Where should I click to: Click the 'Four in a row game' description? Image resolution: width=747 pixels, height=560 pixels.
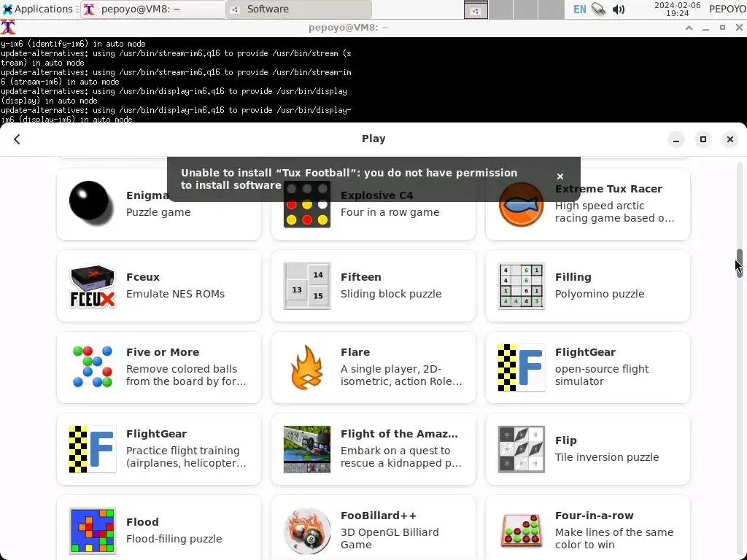(390, 212)
